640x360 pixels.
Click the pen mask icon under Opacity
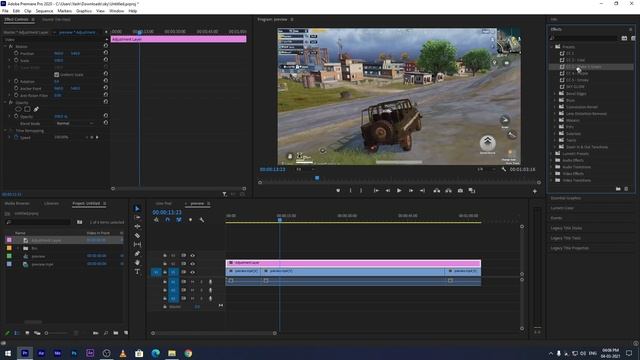36,109
